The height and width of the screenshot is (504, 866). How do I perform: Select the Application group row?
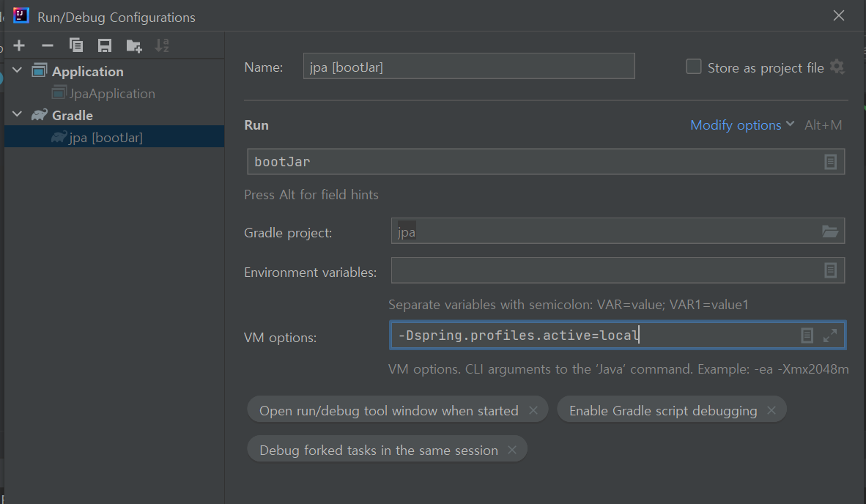[x=114, y=70]
